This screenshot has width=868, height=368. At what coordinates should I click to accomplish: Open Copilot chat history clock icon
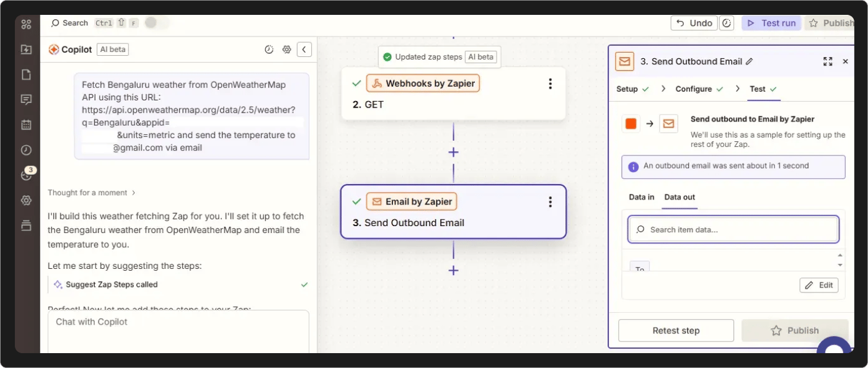coord(269,50)
